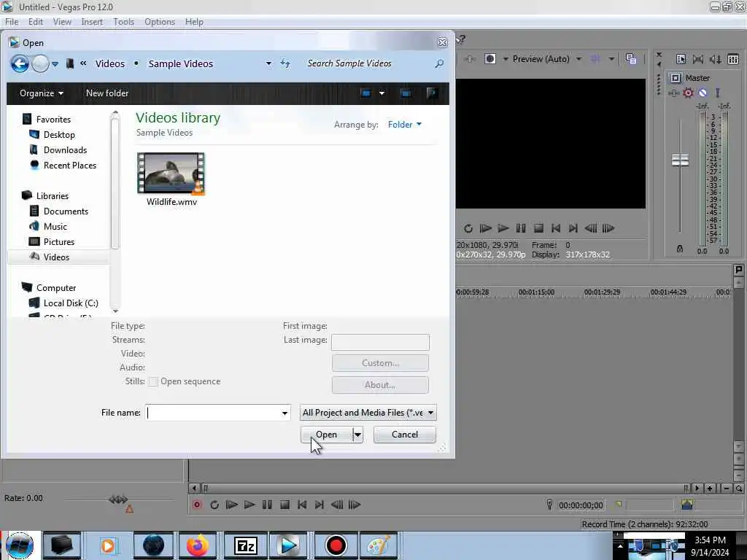Toggle Master output meter square icon
747x560 pixels.
(x=675, y=78)
